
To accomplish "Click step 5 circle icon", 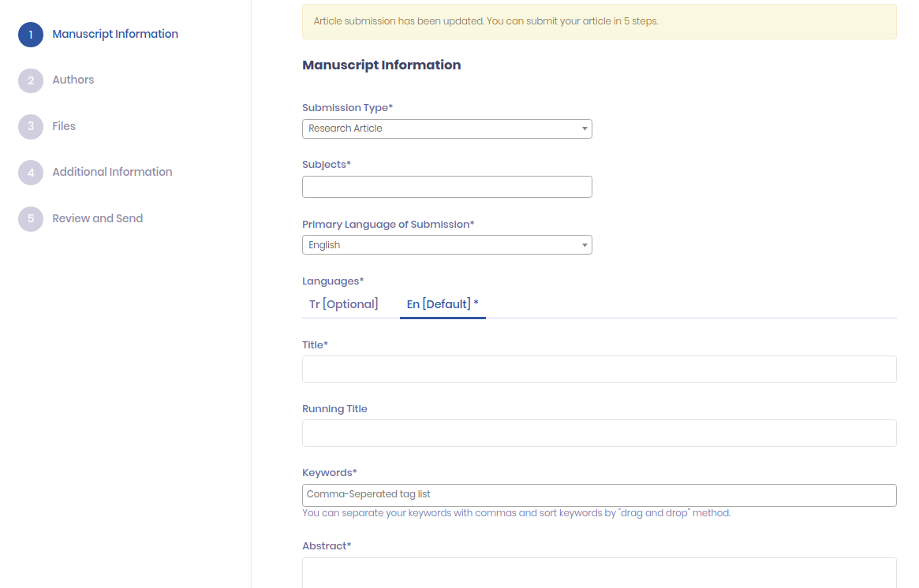I will pos(31,219).
